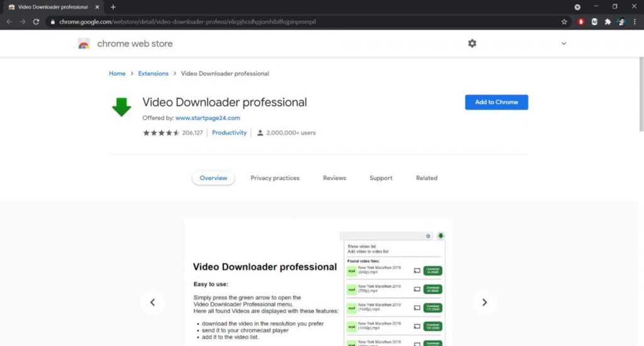The width and height of the screenshot is (644, 346).
Task: Select the Video Downloader professional browser tab
Action: (x=53, y=7)
